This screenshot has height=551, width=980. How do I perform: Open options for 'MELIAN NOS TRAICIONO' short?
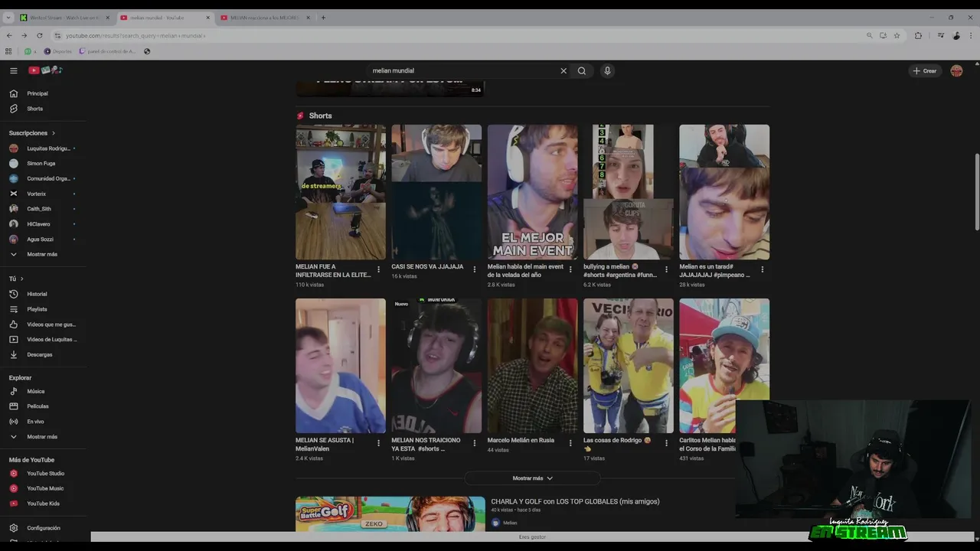[x=474, y=443]
